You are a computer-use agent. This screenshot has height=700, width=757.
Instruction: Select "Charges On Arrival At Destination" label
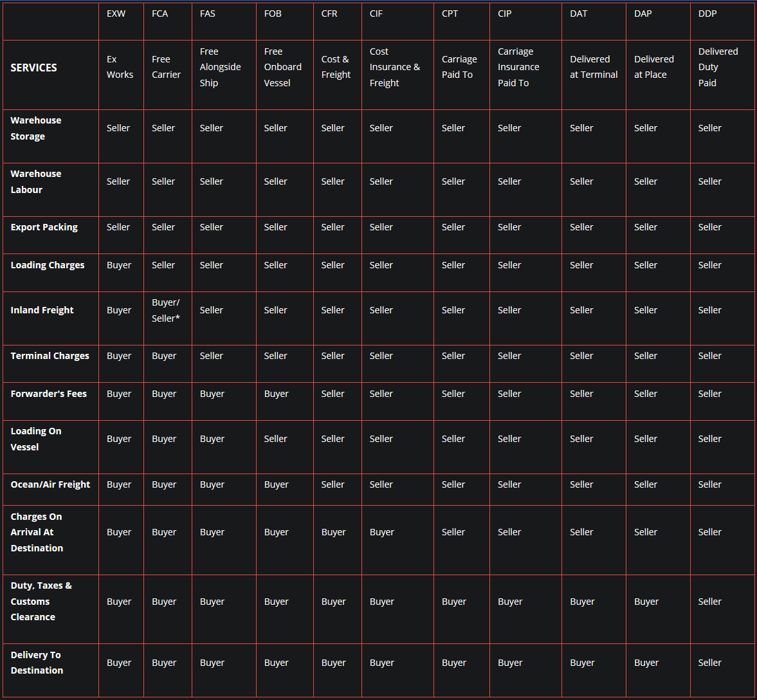37,532
